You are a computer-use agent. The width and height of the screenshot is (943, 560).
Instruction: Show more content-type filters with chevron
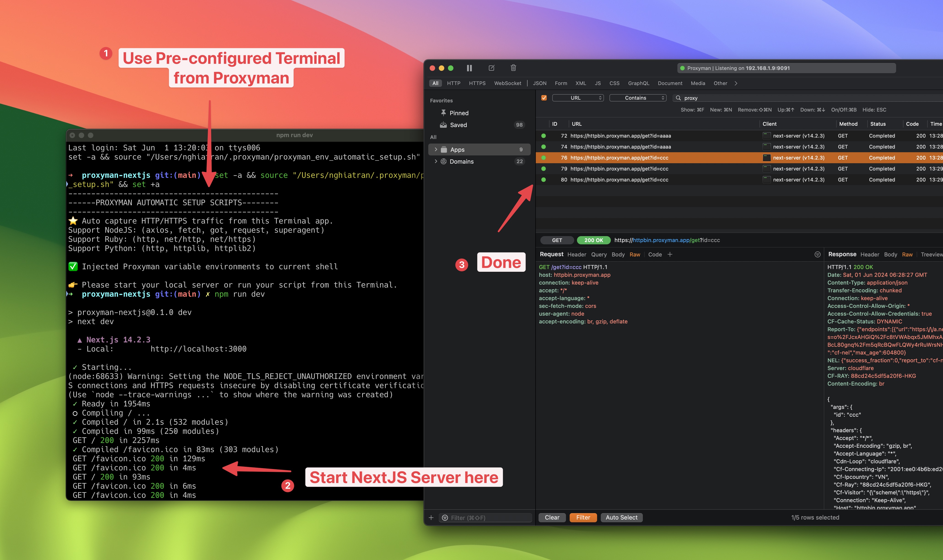click(736, 83)
